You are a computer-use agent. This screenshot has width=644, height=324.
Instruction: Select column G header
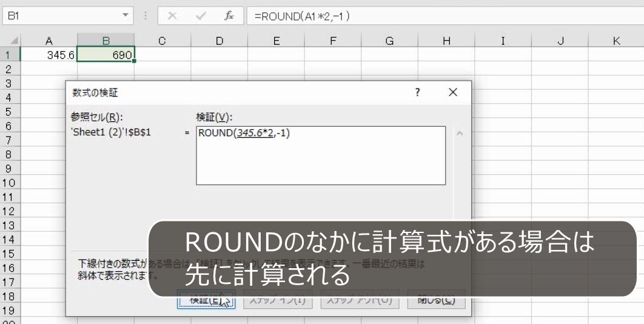pyautogui.click(x=389, y=41)
